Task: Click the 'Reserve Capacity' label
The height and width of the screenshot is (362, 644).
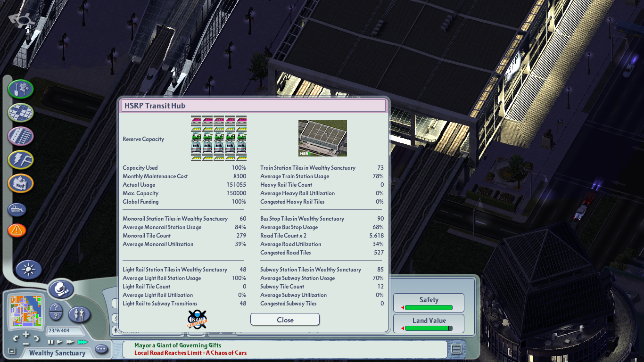Action: coord(143,139)
